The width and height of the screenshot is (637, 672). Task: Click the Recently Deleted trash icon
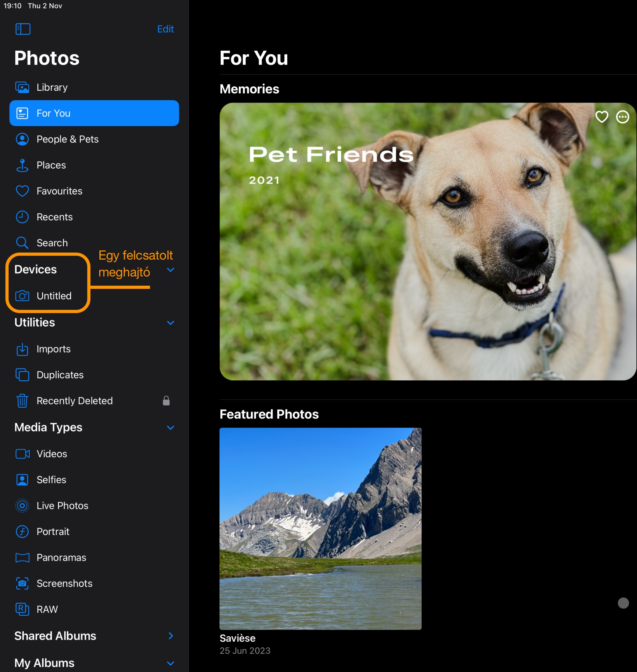[x=22, y=401]
